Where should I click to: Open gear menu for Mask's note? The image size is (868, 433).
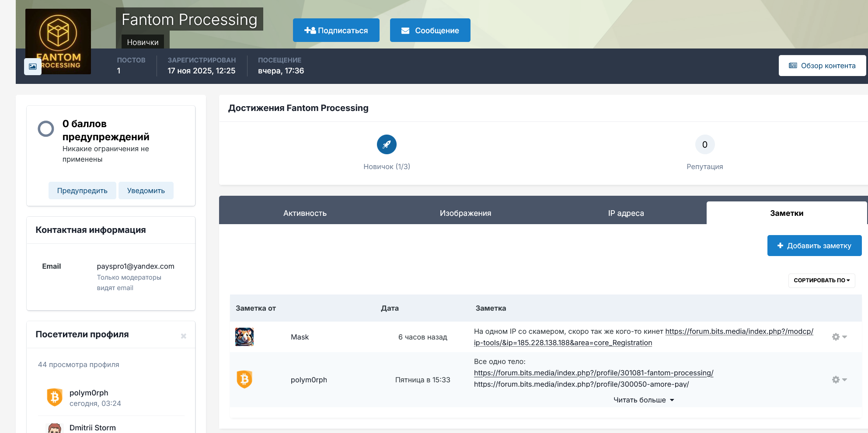click(x=839, y=337)
